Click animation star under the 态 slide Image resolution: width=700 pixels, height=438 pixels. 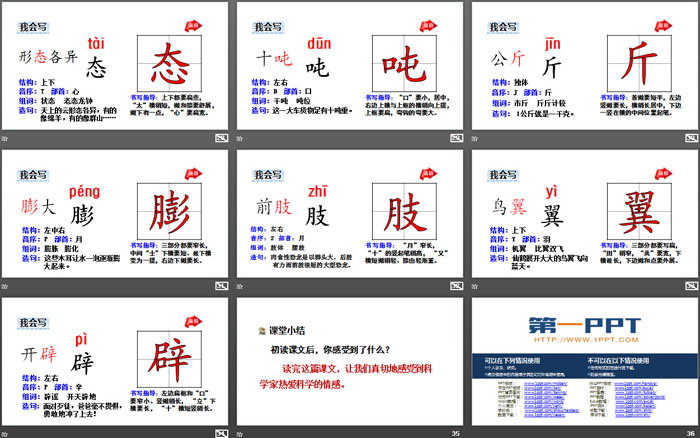click(5, 138)
